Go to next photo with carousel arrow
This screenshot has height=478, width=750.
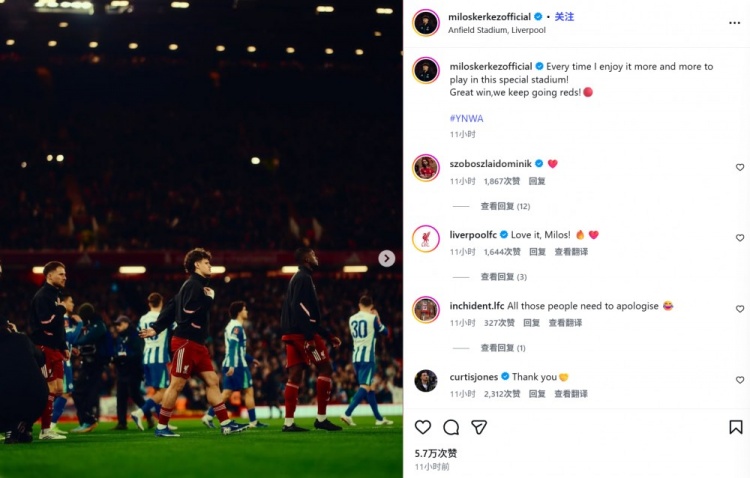(386, 258)
